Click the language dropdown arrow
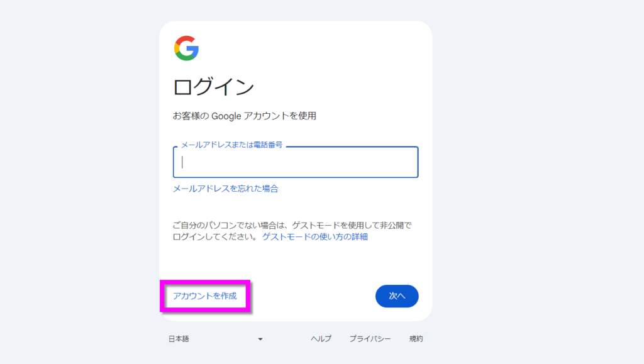The height and width of the screenshot is (364, 644). pos(260,339)
